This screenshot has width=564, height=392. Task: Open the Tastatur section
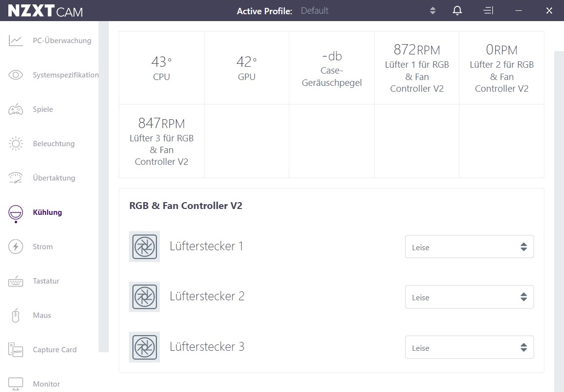click(x=46, y=281)
